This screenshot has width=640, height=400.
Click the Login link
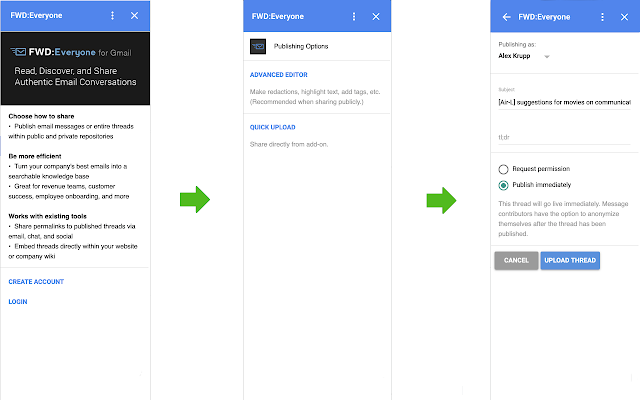[x=18, y=302]
